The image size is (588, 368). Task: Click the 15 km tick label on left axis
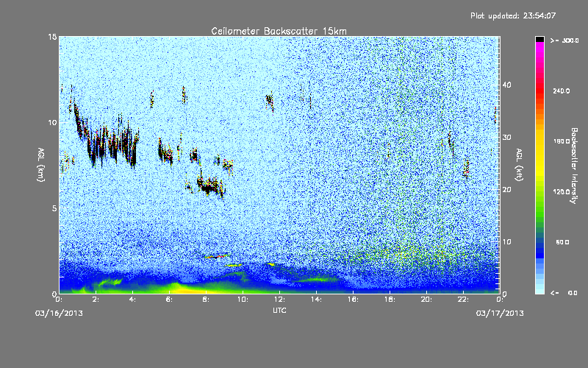(52, 37)
